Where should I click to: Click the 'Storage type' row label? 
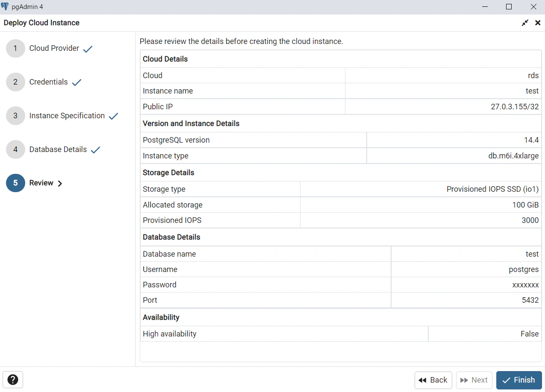coord(164,189)
